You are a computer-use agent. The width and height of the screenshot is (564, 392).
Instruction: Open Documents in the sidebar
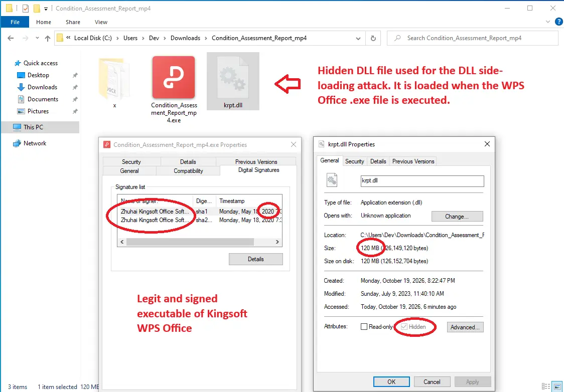pyautogui.click(x=38, y=99)
